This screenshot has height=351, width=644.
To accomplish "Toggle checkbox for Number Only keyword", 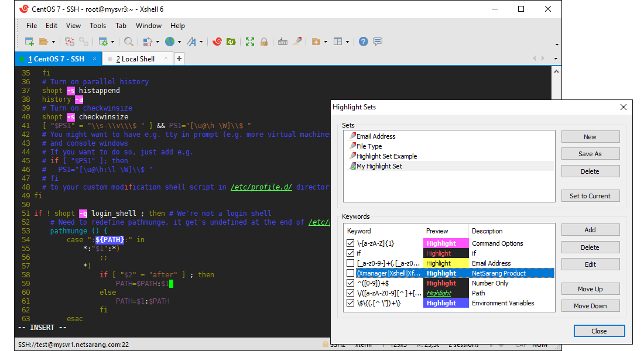I will pyautogui.click(x=350, y=283).
